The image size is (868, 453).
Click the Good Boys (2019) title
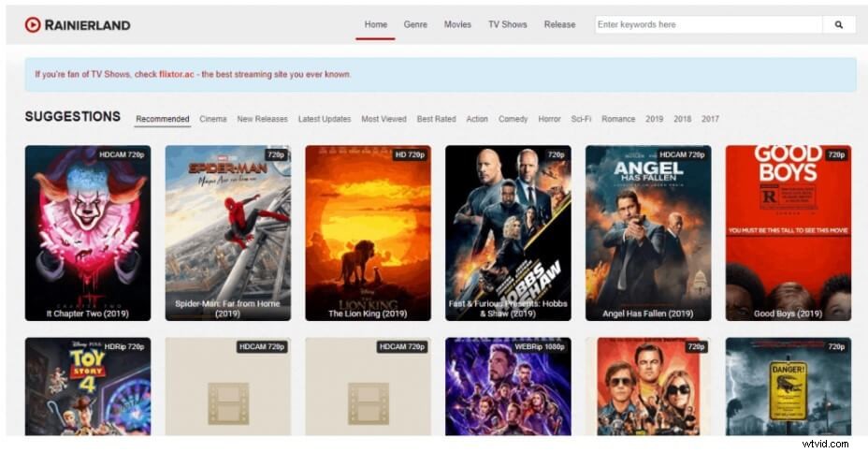(x=788, y=314)
